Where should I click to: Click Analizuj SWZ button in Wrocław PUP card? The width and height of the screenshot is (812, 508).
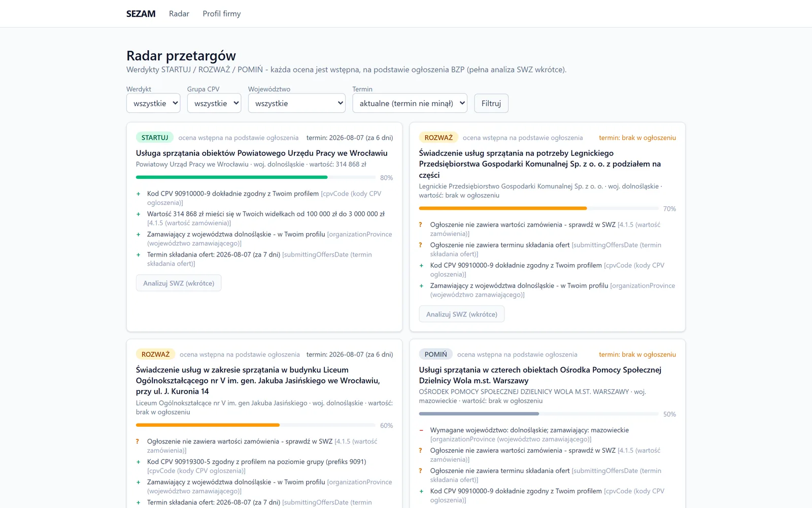[x=179, y=283]
